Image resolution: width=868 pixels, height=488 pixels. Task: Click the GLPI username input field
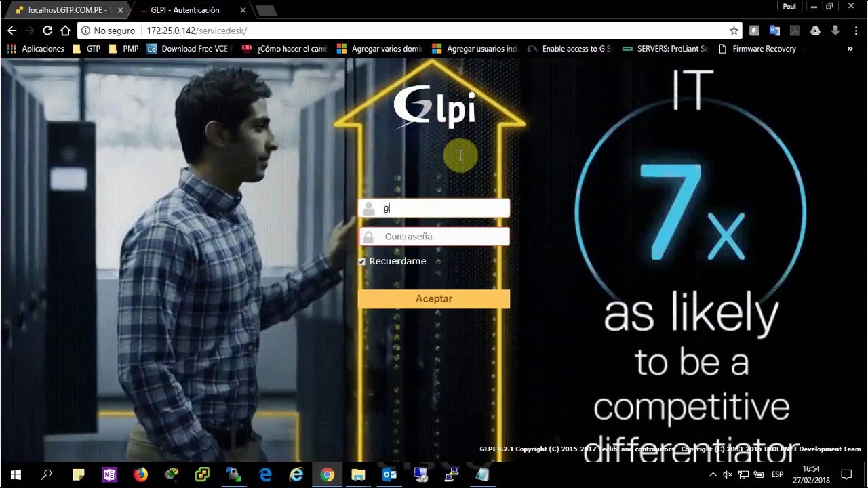click(434, 208)
